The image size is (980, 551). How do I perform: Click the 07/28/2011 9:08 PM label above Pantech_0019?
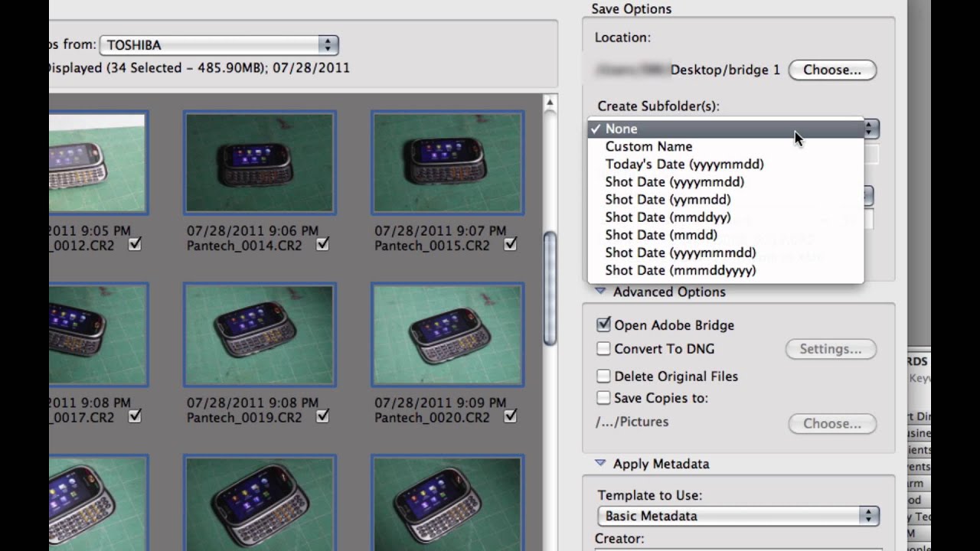click(253, 403)
